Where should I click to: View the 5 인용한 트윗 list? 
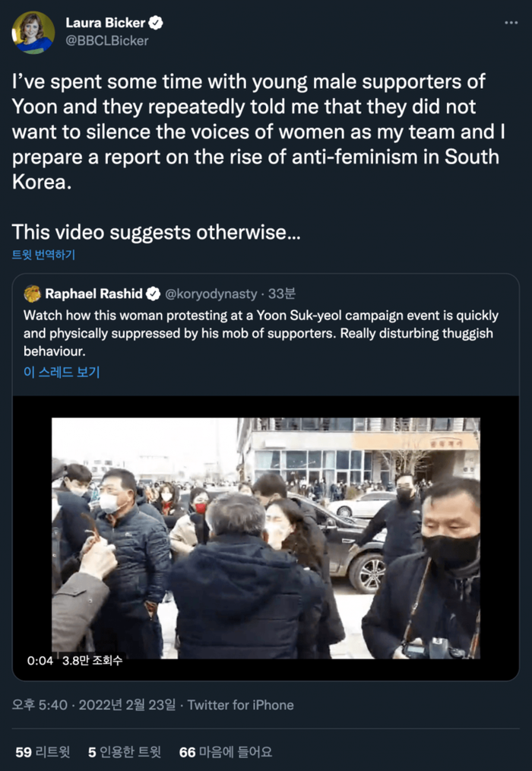[x=125, y=752]
